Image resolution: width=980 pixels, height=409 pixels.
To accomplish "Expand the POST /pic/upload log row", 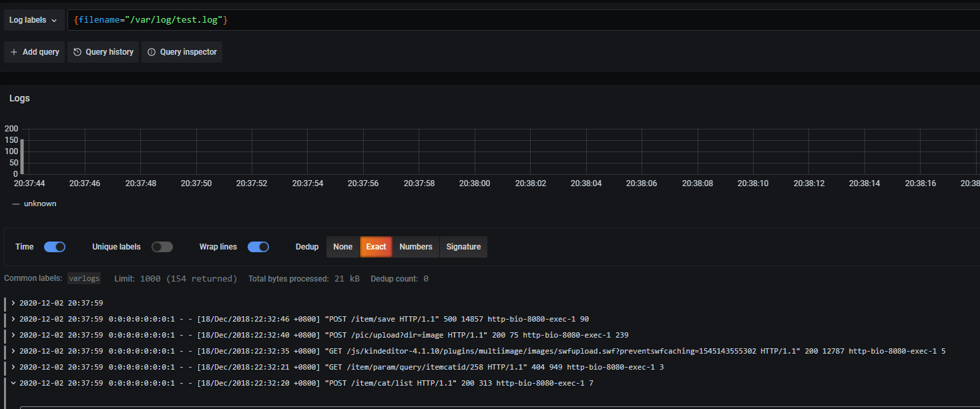I will pyautogui.click(x=13, y=335).
